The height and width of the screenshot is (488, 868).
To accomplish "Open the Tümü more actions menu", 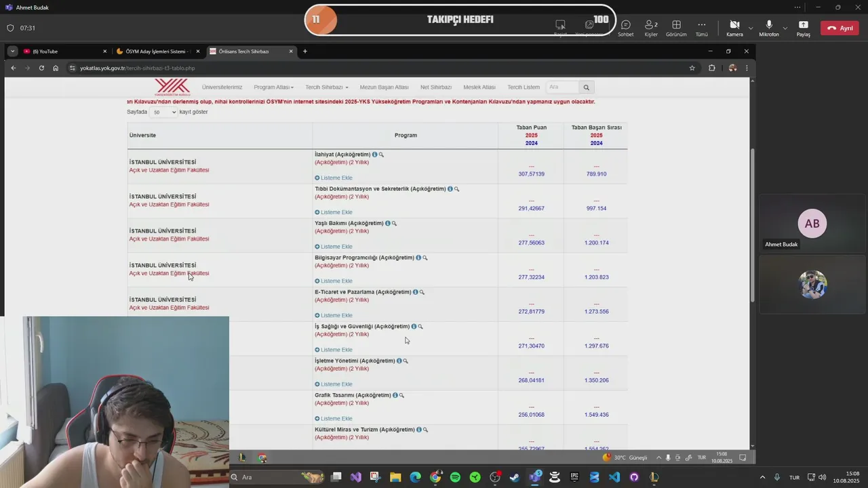I will (702, 28).
